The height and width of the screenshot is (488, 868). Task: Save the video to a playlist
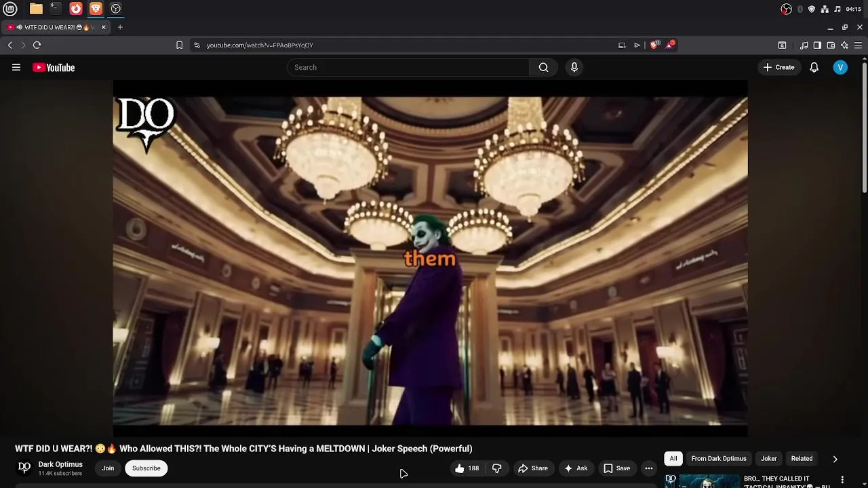(x=617, y=468)
